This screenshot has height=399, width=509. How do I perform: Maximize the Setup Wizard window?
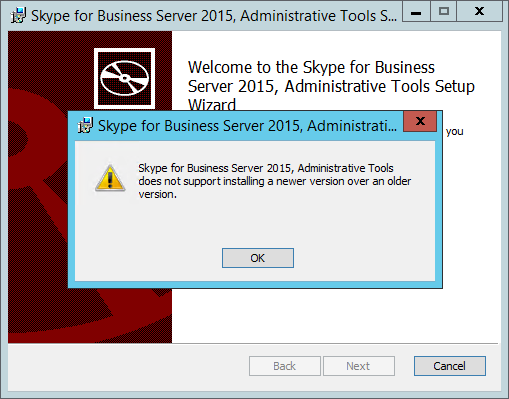[443, 12]
